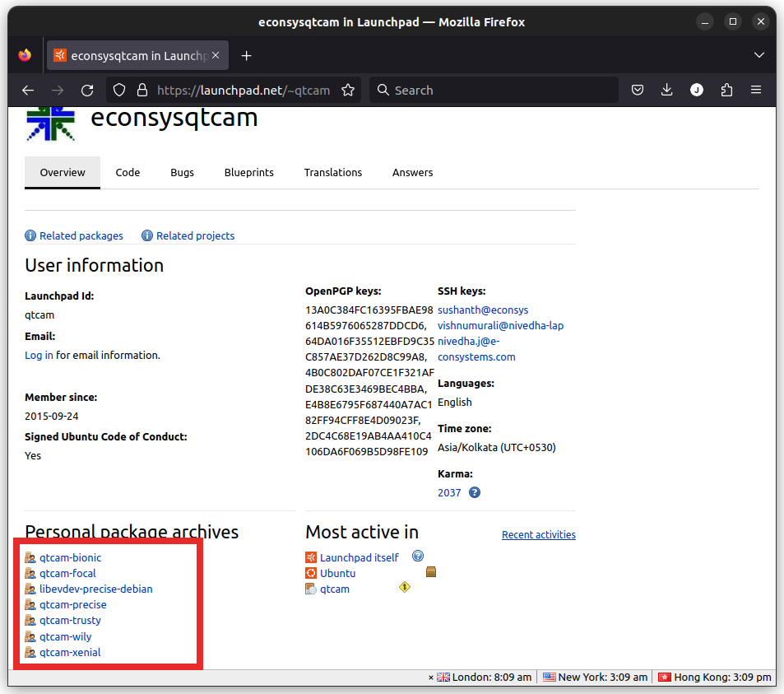Viewport: 784px width, 694px height.
Task: Open the libevdev-precise-debian PPA link
Action: click(96, 589)
